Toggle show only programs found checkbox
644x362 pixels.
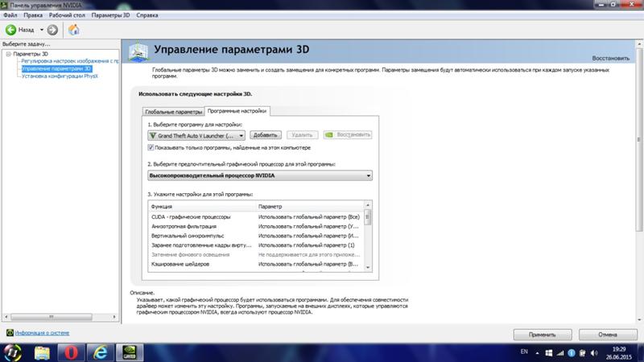151,147
